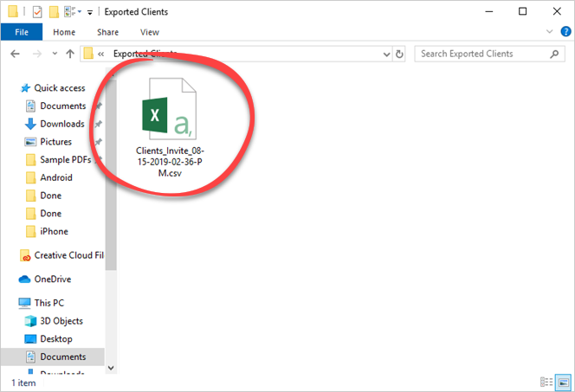Image resolution: width=575 pixels, height=392 pixels.
Task: Select Downloads in Quick access
Action: coord(61,124)
